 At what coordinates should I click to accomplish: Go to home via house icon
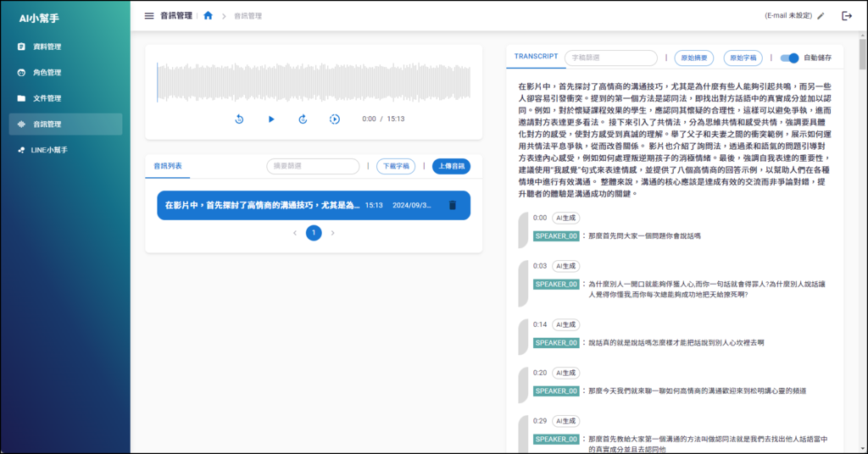coord(209,15)
